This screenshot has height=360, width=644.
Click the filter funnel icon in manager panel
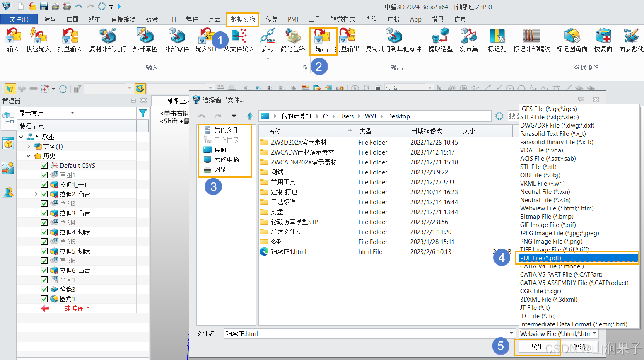tap(142, 113)
